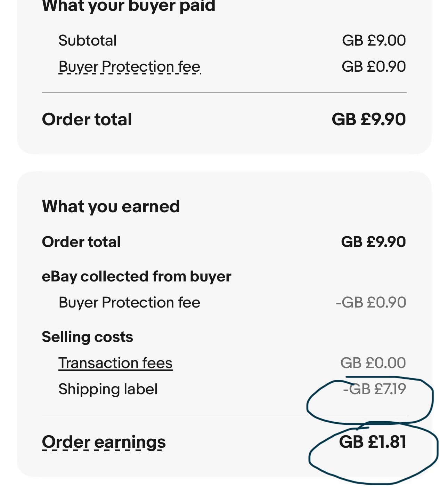Tap the circled Shipping label amount -GB £7.19
This screenshot has width=448, height=486.
coord(374,389)
